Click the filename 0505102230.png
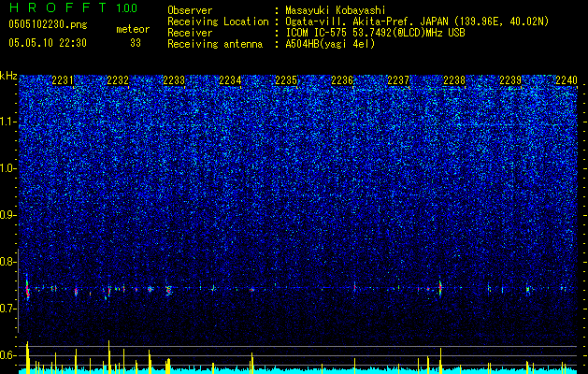Screen dimensions: 588x374 (x=48, y=24)
